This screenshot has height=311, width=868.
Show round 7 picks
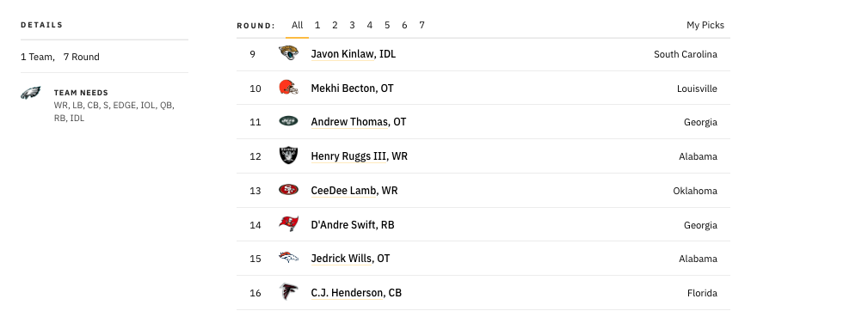(x=422, y=26)
